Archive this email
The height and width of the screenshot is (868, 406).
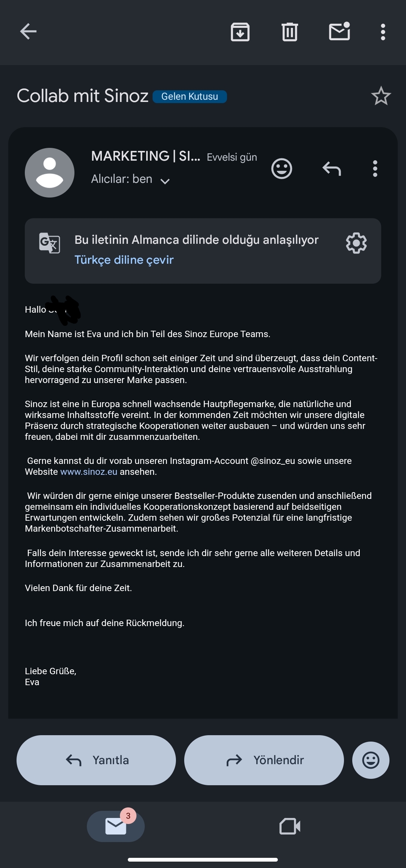240,32
